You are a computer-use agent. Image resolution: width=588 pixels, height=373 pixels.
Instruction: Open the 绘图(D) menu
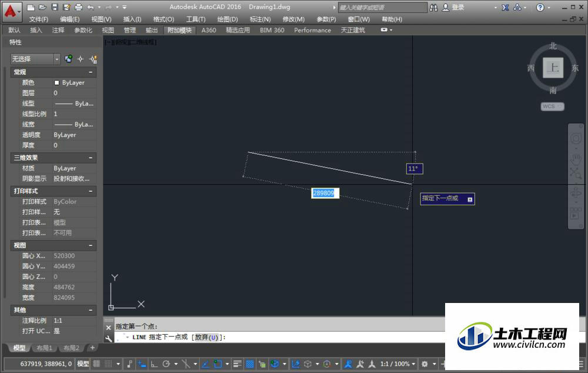coord(227,19)
